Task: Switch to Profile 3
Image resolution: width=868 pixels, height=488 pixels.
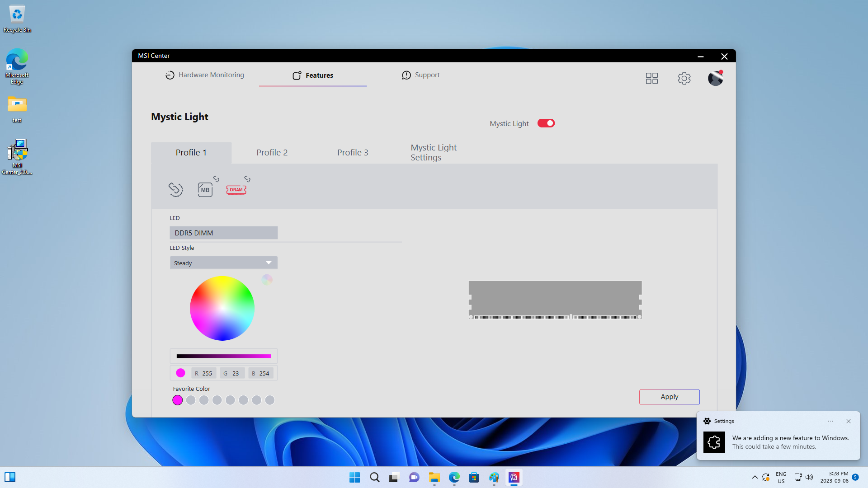Action: click(353, 153)
